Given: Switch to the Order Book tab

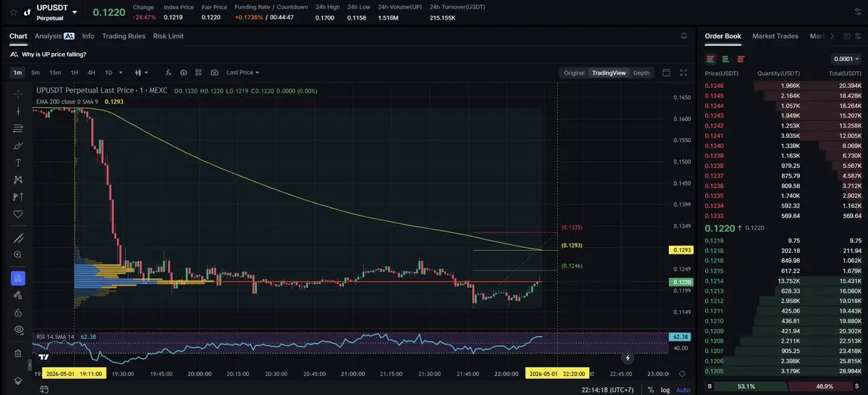Looking at the screenshot, I should pyautogui.click(x=722, y=36).
